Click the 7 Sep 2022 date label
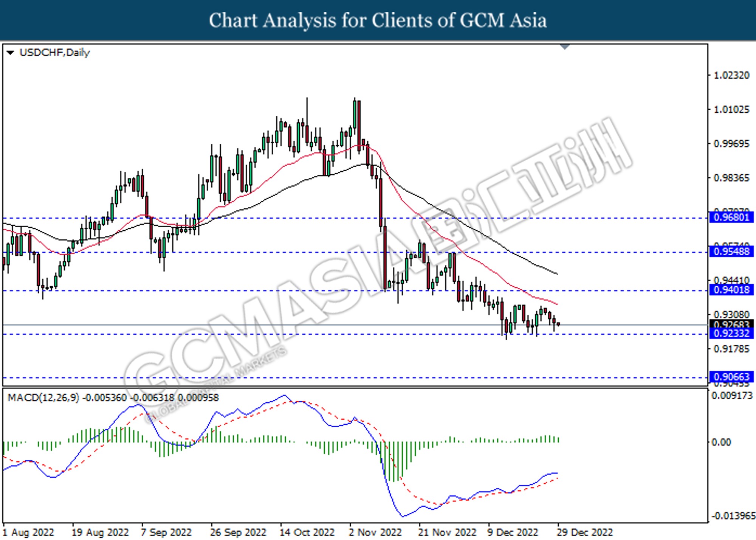Screen dimensions: 756x540 point(166,532)
